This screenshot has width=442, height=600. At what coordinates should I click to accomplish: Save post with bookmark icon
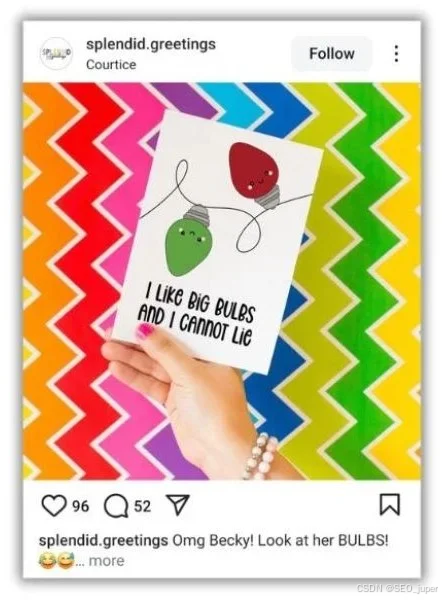[x=390, y=504]
